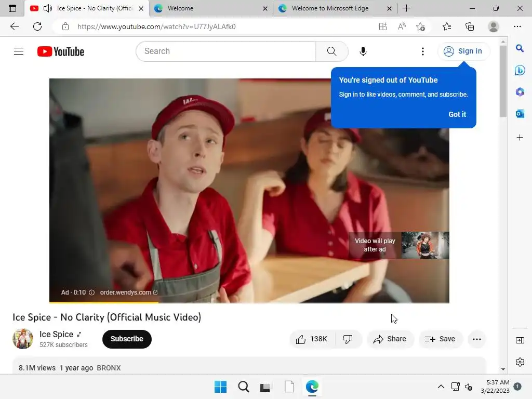Open Microsoft 365 sidebar icon
This screenshot has height=399, width=532.
click(x=520, y=92)
